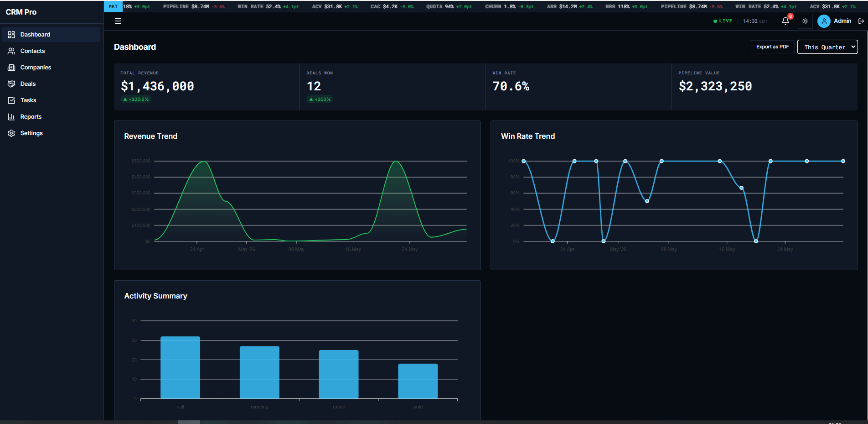
Task: Click the Companies building icon
Action: point(11,68)
